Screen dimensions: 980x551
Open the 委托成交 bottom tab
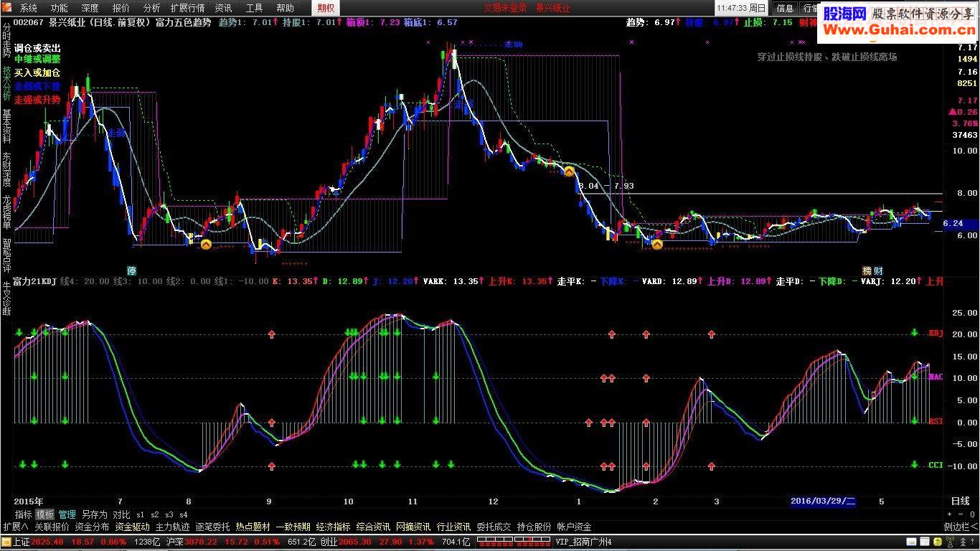click(x=494, y=527)
